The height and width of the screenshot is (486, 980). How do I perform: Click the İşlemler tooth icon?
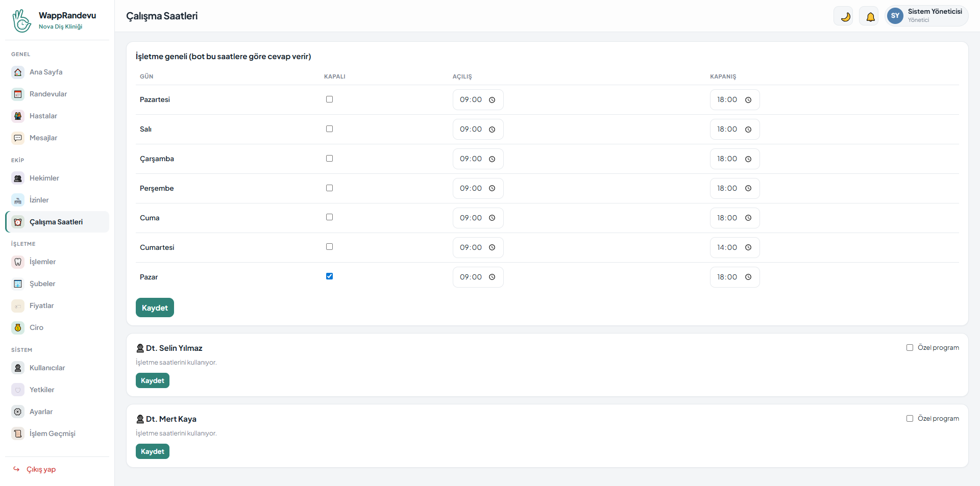[18, 262]
